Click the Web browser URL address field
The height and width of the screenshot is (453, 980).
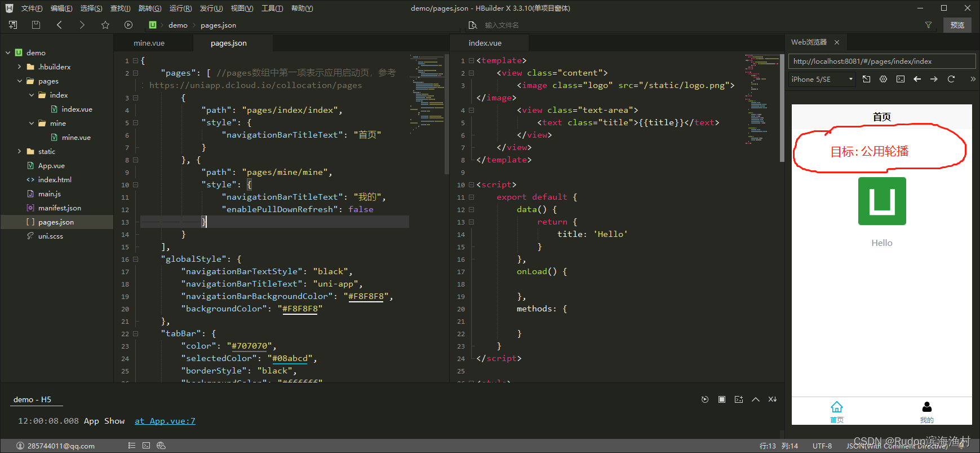[882, 61]
